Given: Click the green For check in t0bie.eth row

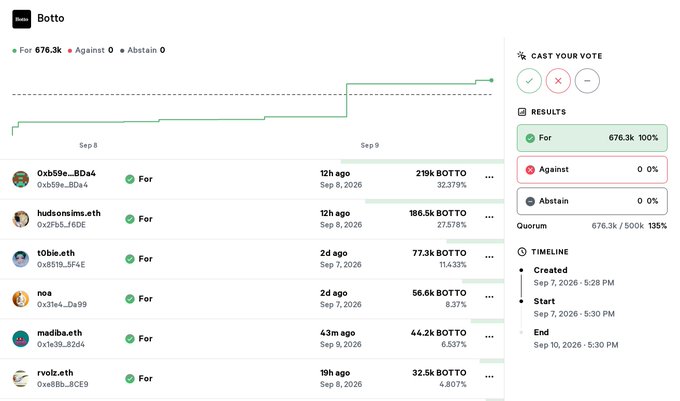Looking at the screenshot, I should tap(130, 259).
